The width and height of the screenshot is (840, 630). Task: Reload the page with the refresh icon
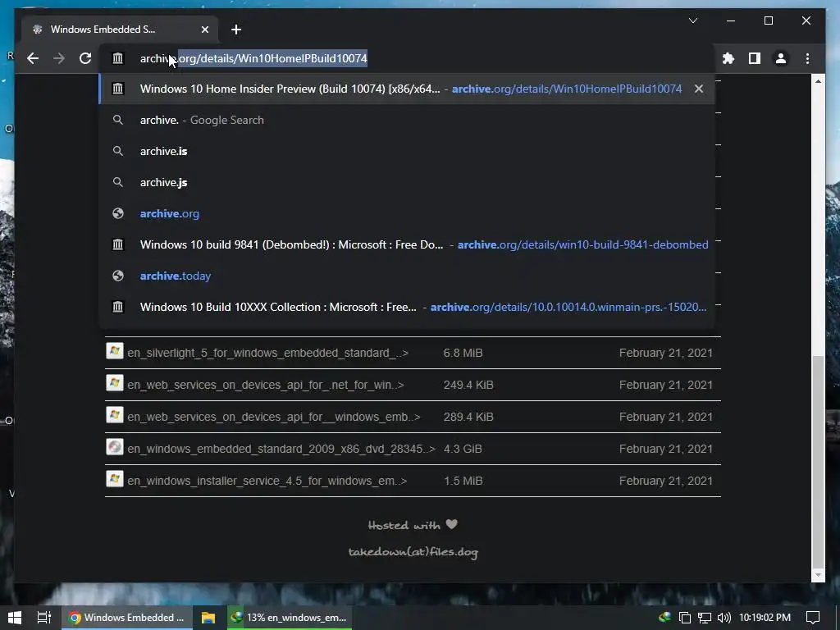coord(85,58)
